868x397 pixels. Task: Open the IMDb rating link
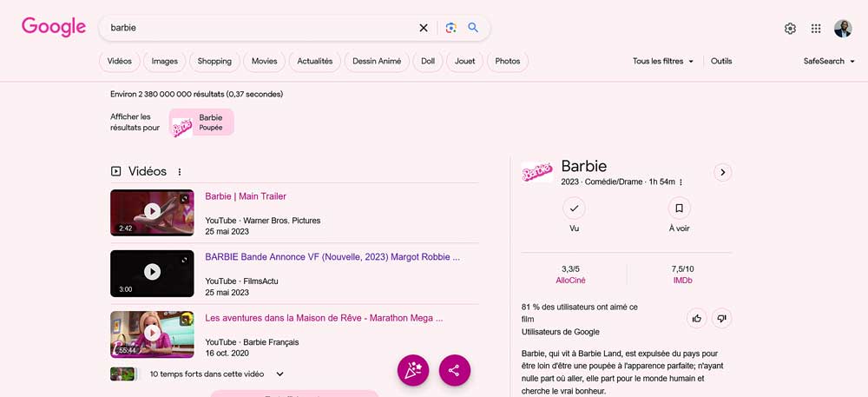tap(682, 281)
